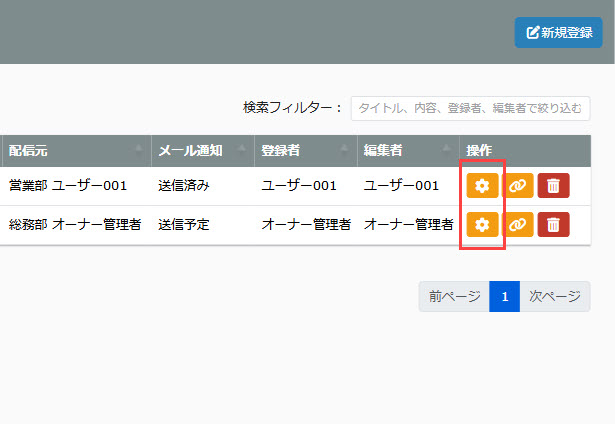The height and width of the screenshot is (424, 615).
Task: Open settings gear for the 総務部 オーナー管理者 row
Action: click(x=482, y=225)
